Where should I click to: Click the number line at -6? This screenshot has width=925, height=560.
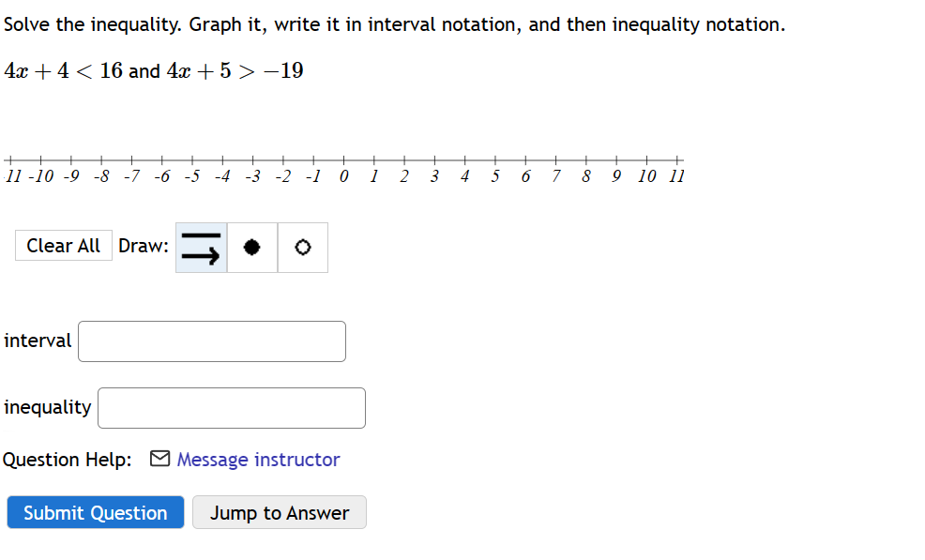point(162,159)
